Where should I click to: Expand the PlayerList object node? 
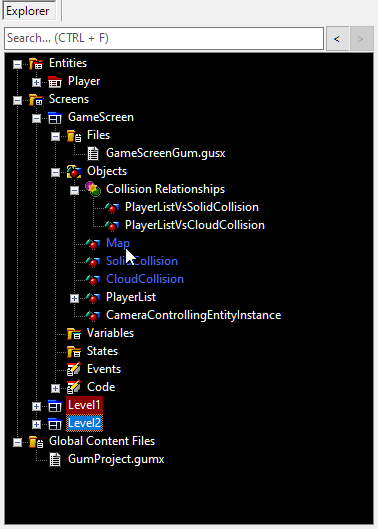[74, 298]
